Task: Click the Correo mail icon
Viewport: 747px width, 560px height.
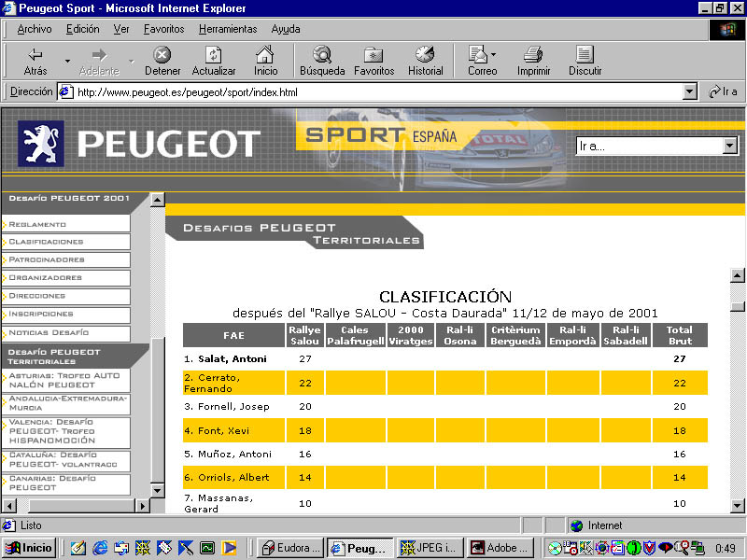Action: pos(478,55)
